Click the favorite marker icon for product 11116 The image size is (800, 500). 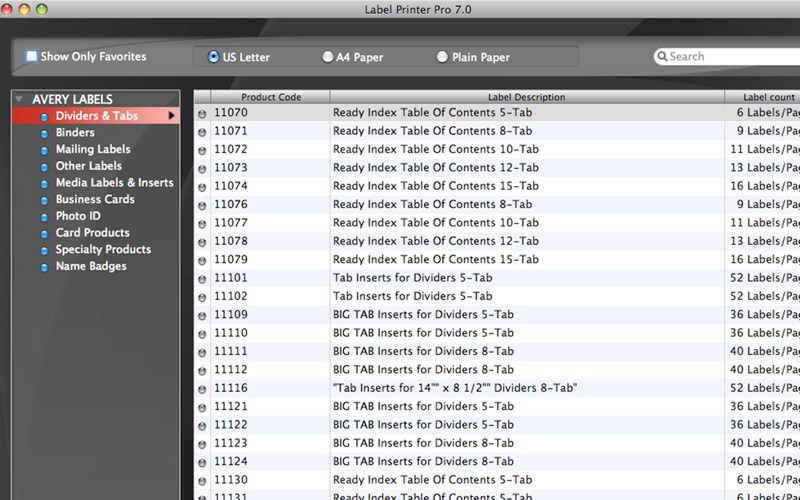pyautogui.click(x=202, y=389)
